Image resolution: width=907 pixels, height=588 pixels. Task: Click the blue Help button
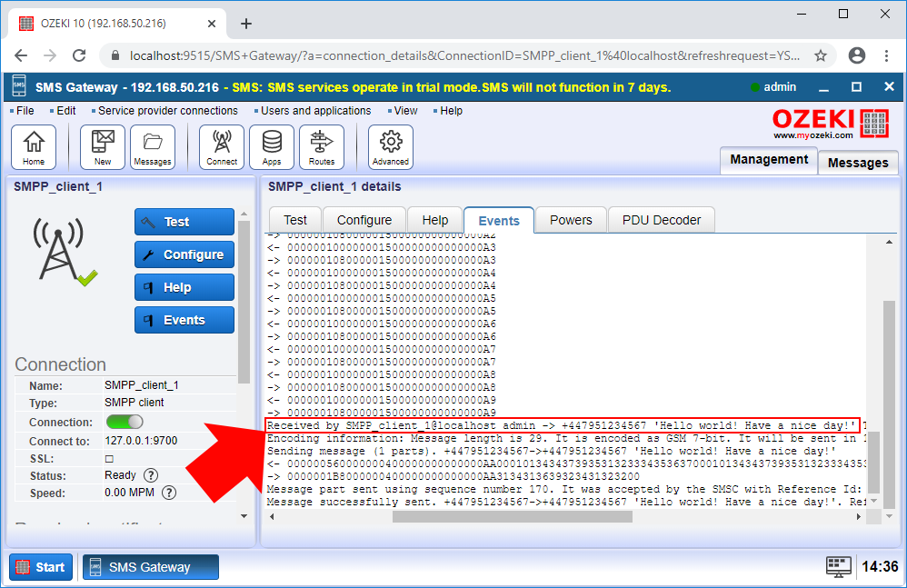click(184, 287)
